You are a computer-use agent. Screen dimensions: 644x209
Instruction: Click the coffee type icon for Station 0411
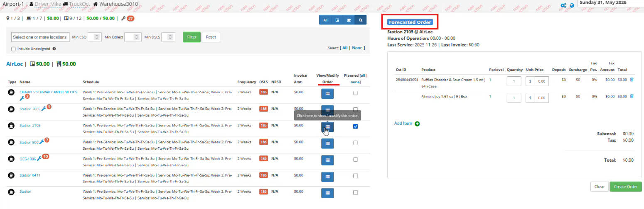click(x=12, y=175)
